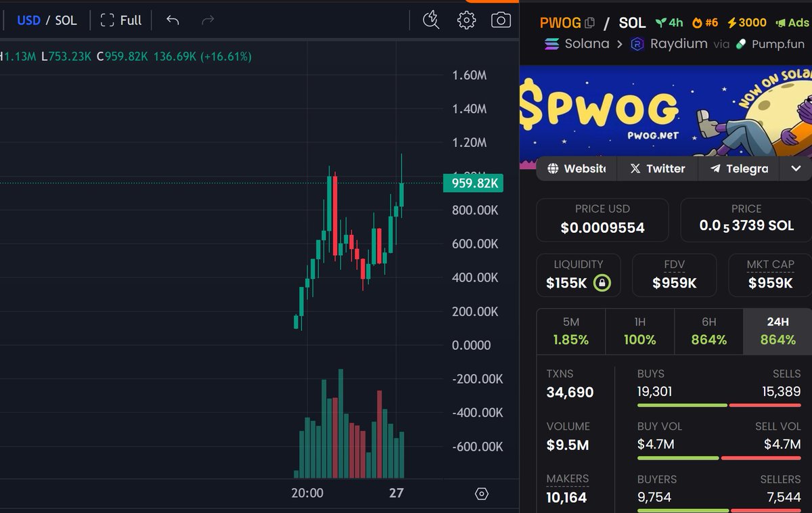Copy PWOG token address icon

pos(589,23)
